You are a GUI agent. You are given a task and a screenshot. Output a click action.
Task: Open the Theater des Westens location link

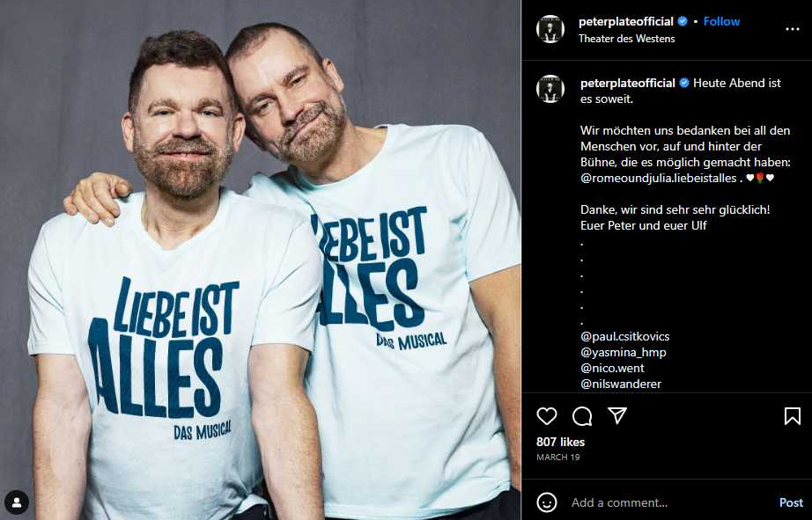pyautogui.click(x=626, y=39)
